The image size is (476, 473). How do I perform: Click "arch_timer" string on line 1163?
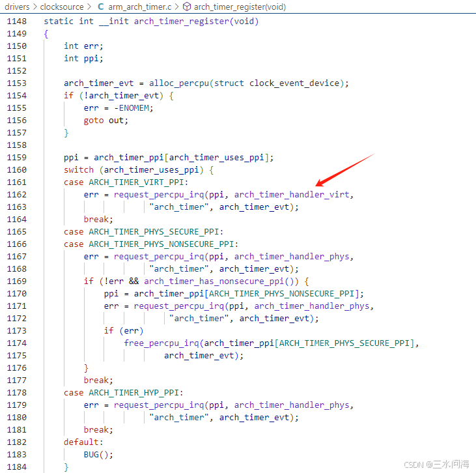tap(179, 207)
